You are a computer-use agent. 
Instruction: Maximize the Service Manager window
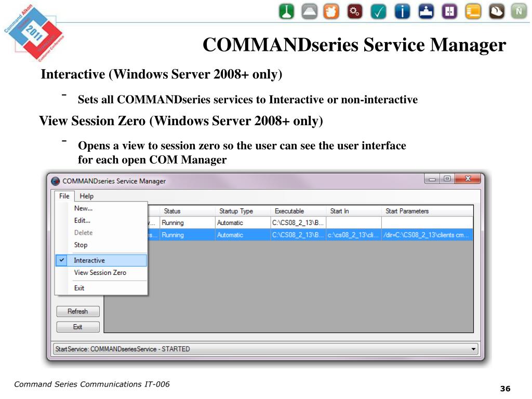point(447,179)
